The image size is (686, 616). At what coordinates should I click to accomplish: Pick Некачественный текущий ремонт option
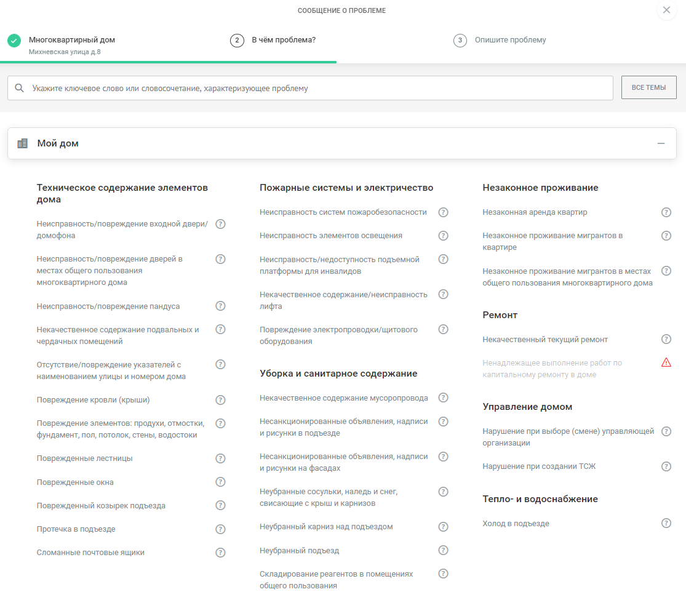545,339
